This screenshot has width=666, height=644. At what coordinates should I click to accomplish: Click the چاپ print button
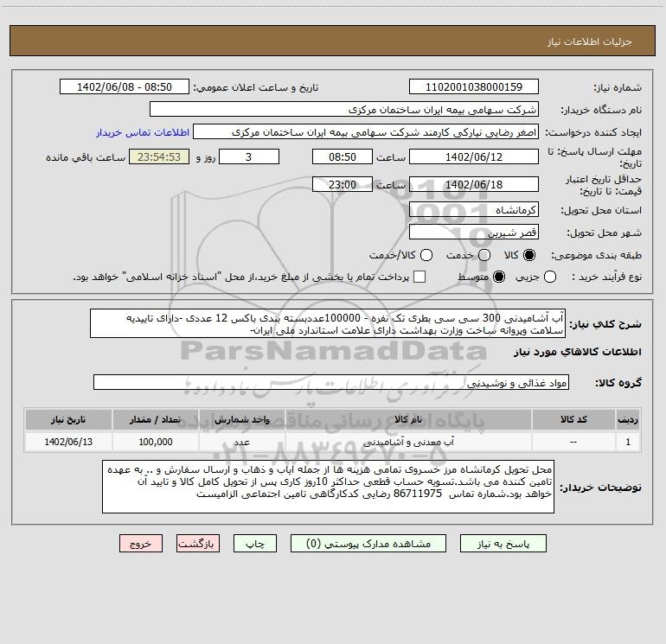pyautogui.click(x=255, y=544)
